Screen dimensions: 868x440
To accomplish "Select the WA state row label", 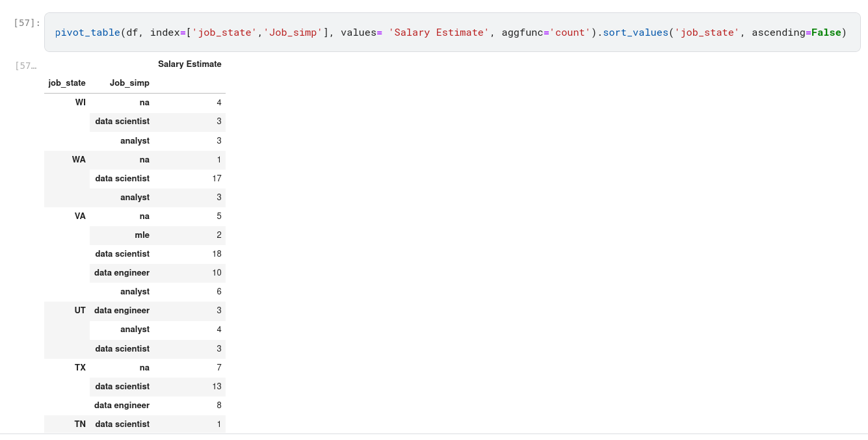I will pos(79,160).
